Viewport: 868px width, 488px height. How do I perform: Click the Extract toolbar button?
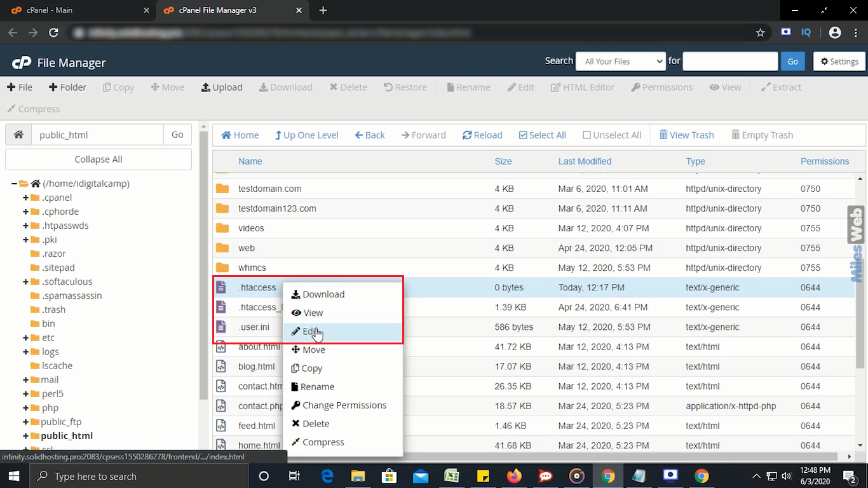[x=781, y=87]
